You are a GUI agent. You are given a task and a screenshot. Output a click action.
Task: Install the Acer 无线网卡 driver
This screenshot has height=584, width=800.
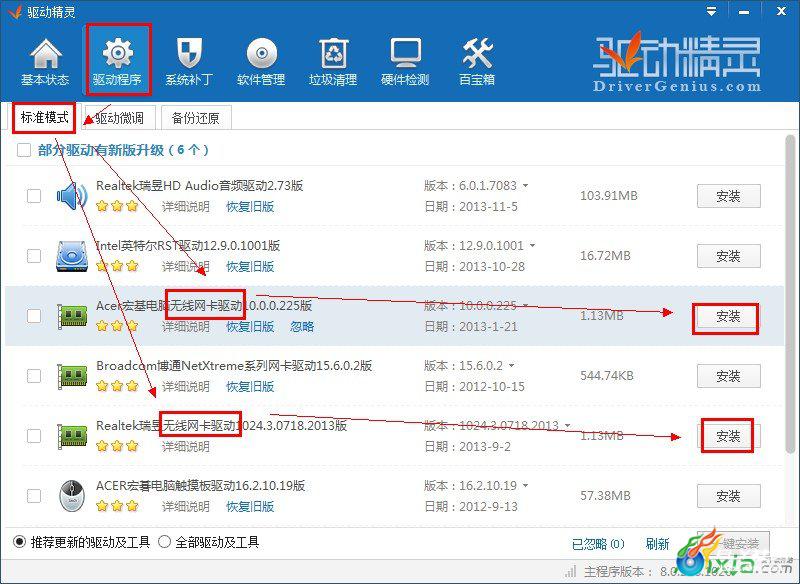(x=729, y=316)
